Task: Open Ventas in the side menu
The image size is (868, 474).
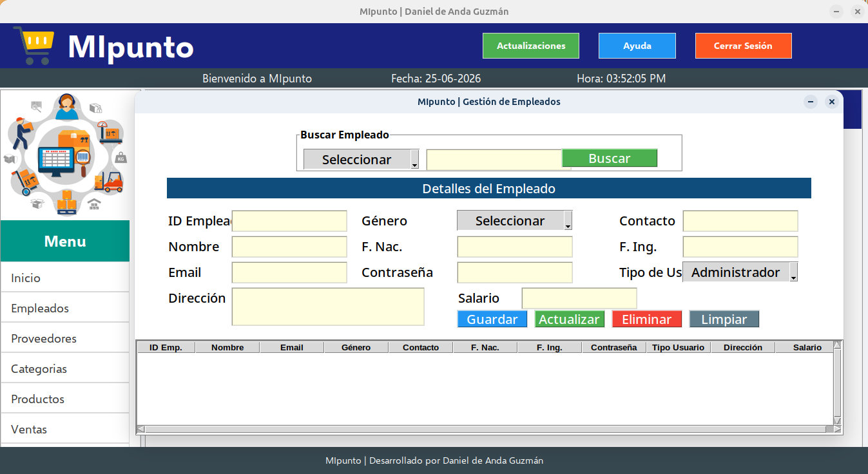Action: [65, 429]
